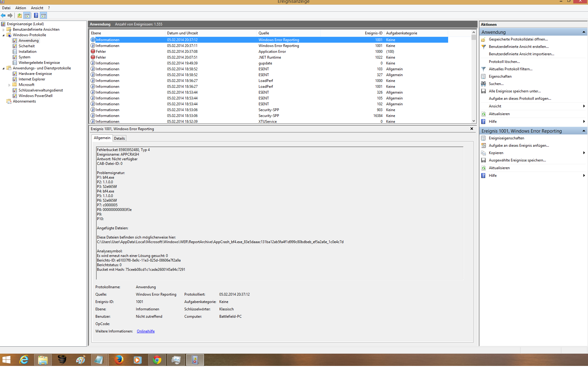Sort by the Datum und Uhrzeit column
The width and height of the screenshot is (588, 369).
tap(211, 33)
